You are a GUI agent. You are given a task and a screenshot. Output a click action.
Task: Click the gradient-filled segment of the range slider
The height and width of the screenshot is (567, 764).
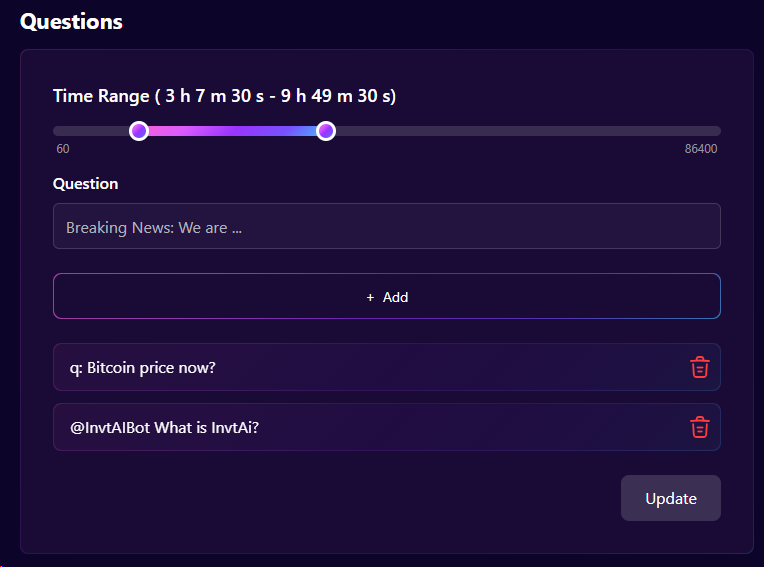pos(232,131)
